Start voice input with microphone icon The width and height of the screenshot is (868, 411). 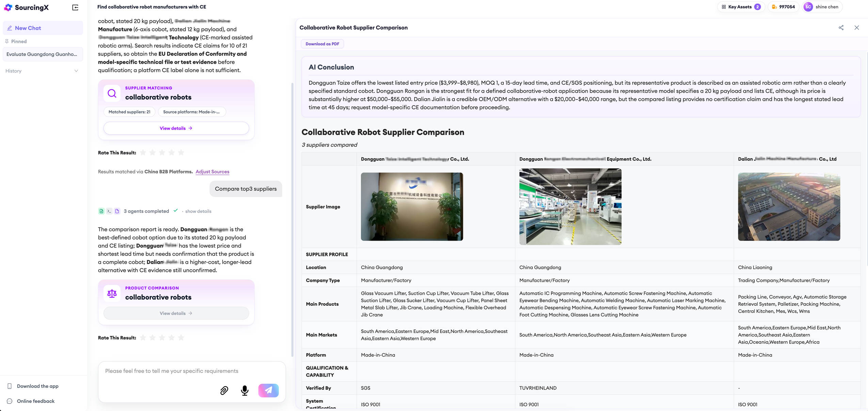click(x=244, y=391)
